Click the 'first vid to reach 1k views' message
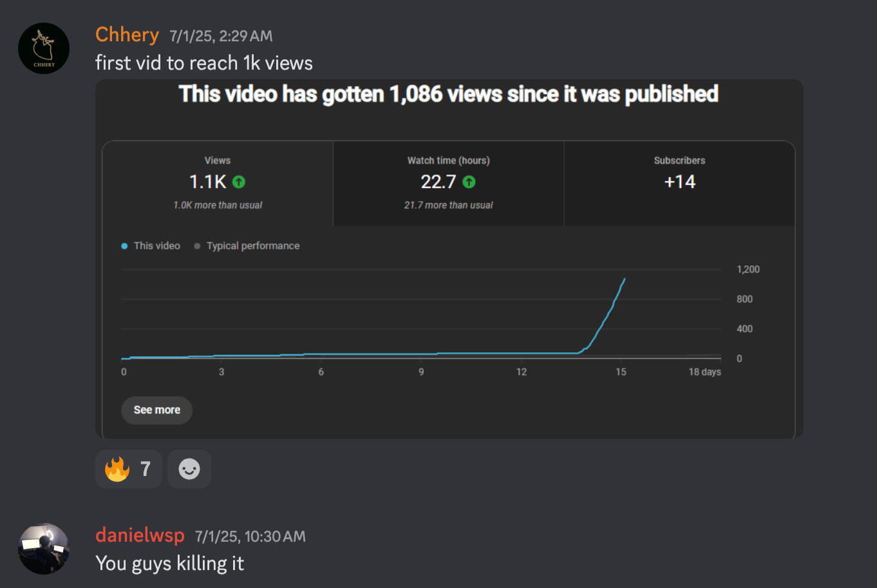The image size is (877, 588). pyautogui.click(x=204, y=63)
